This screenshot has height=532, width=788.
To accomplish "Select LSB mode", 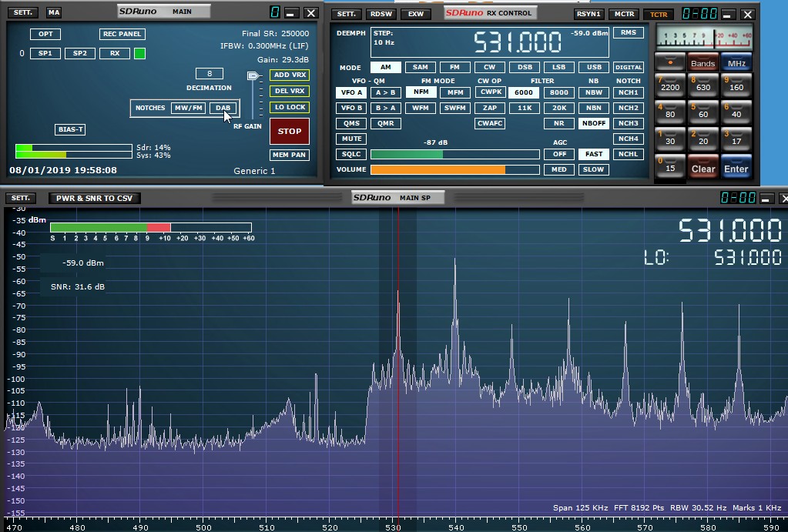I will pyautogui.click(x=558, y=67).
